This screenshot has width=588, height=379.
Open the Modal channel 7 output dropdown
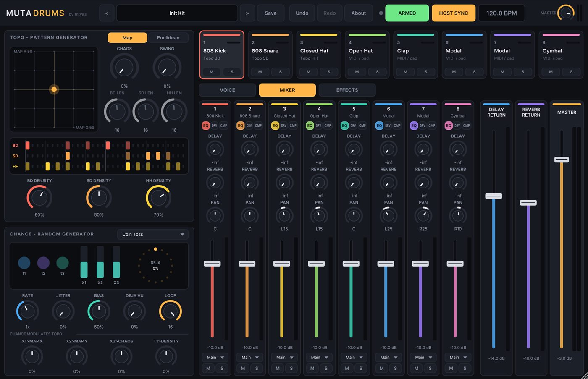(423, 358)
